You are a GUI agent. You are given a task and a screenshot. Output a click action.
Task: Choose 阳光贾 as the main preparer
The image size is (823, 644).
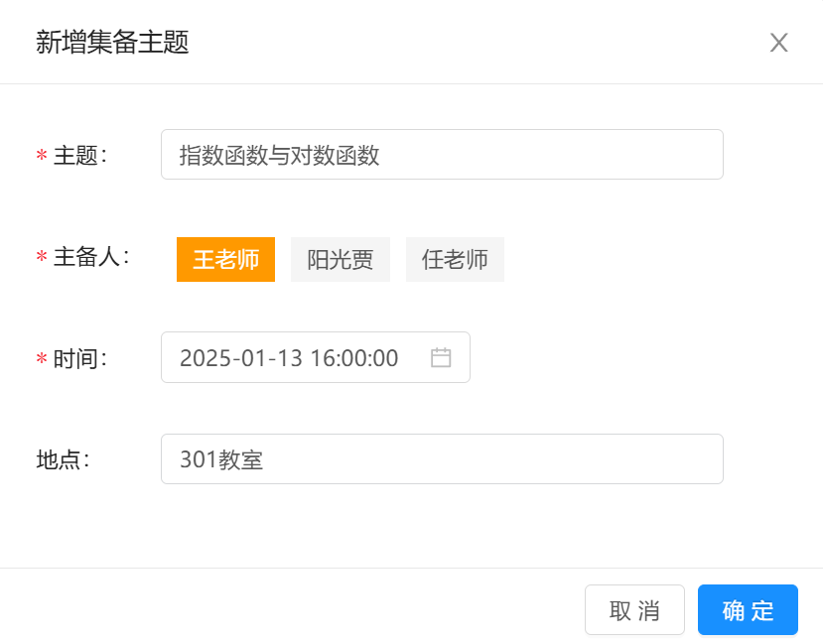(341, 260)
